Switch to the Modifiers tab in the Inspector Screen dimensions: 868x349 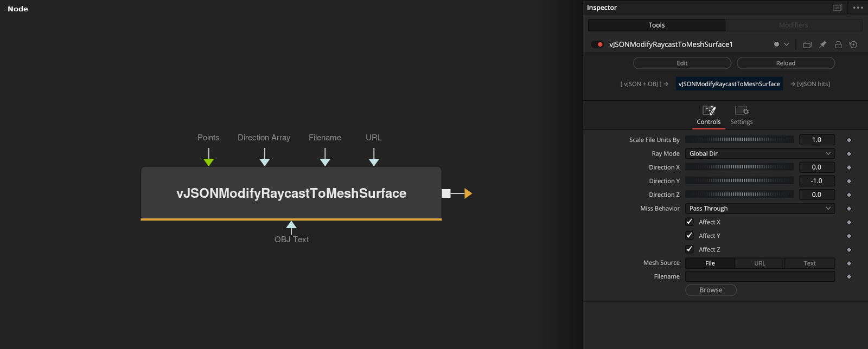click(x=794, y=25)
